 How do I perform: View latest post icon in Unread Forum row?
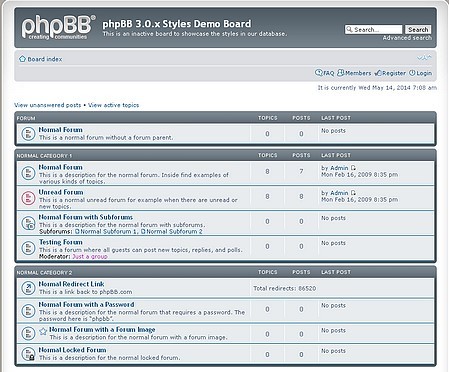click(353, 193)
